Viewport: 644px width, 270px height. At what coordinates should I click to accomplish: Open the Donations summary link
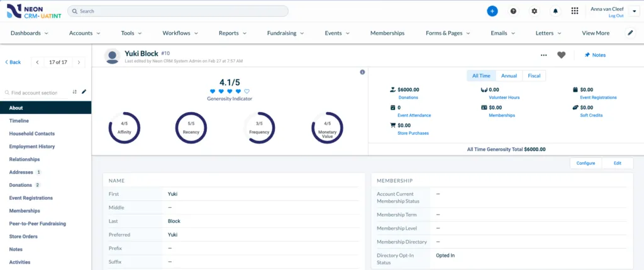click(408, 98)
